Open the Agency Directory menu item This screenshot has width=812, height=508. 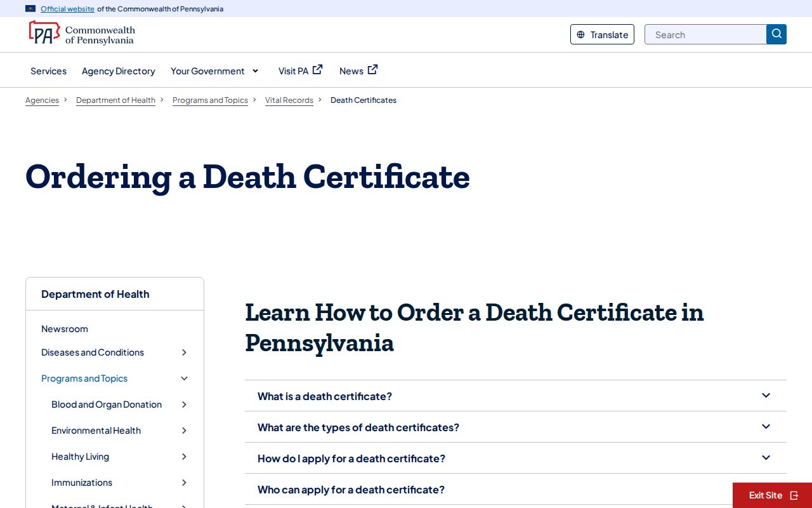click(119, 71)
